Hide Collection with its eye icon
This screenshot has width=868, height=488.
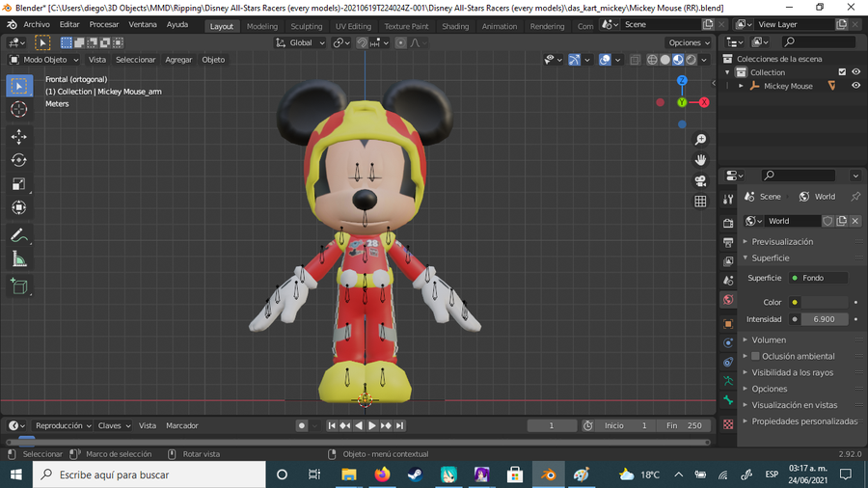(855, 72)
